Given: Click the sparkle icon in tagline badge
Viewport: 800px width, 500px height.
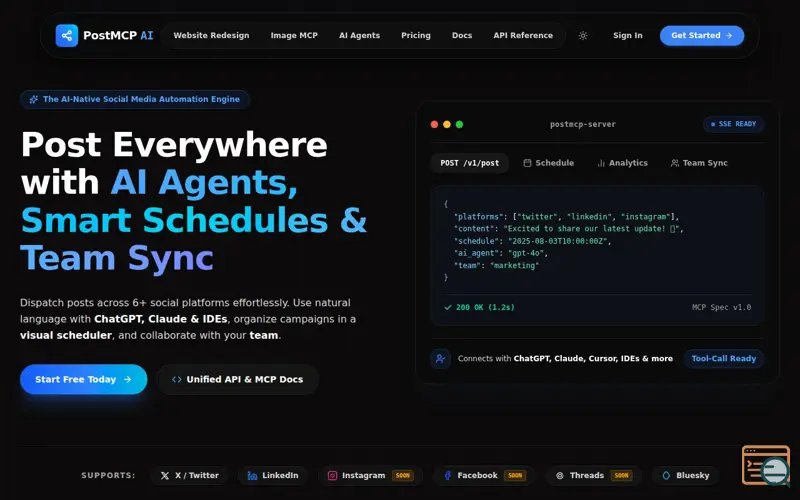Looking at the screenshot, I should (34, 99).
